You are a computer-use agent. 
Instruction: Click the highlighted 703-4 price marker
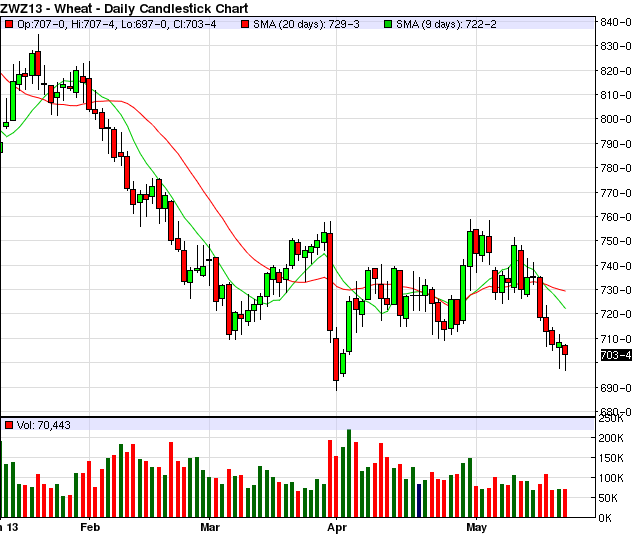616,355
